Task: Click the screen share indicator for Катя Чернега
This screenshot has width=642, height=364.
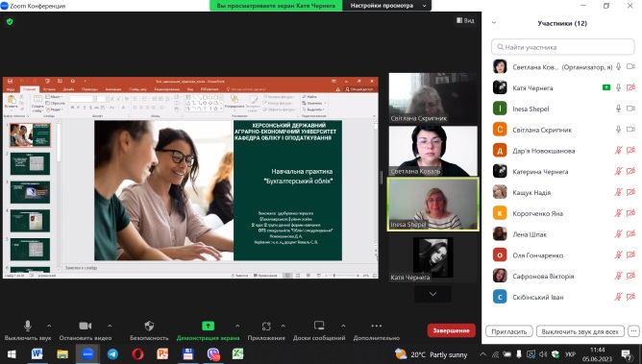Action: point(606,87)
